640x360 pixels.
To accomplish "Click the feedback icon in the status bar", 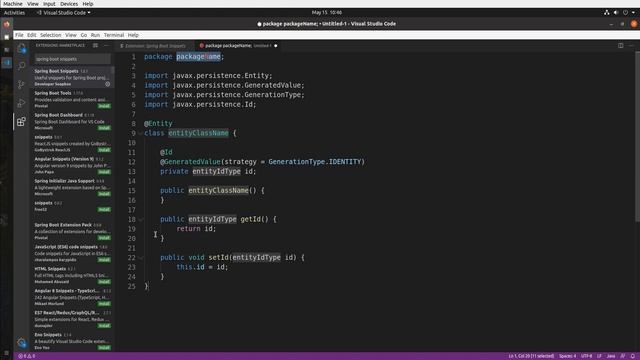I will [x=623, y=356].
